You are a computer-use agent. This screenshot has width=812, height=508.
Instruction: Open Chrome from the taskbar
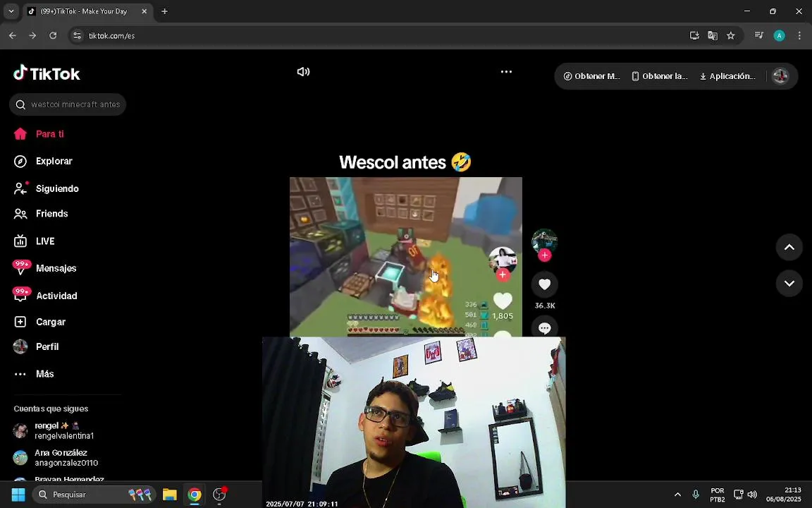coord(195,495)
